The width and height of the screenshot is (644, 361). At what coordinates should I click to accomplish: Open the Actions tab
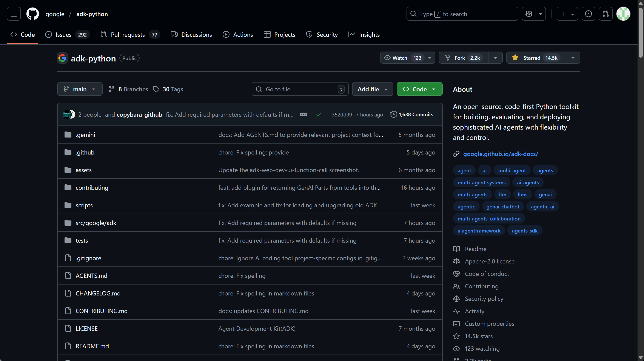238,34
